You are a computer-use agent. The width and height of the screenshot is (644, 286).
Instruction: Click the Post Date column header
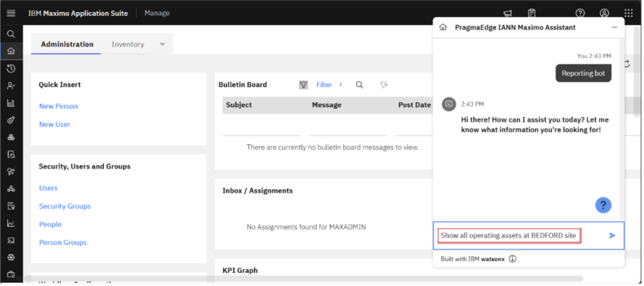(x=414, y=105)
